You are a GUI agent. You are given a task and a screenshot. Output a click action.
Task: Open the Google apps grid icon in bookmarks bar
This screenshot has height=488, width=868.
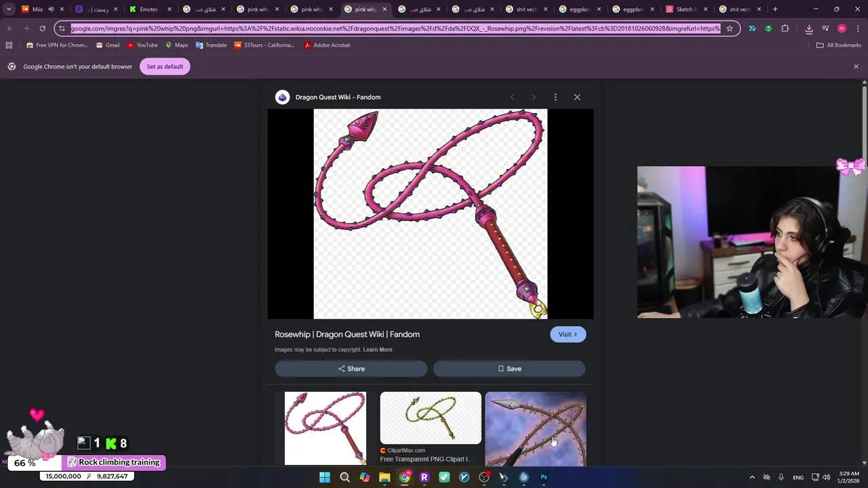tap(9, 45)
